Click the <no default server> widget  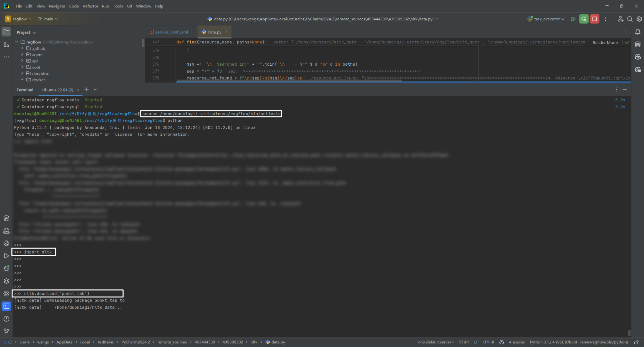pos(436,342)
